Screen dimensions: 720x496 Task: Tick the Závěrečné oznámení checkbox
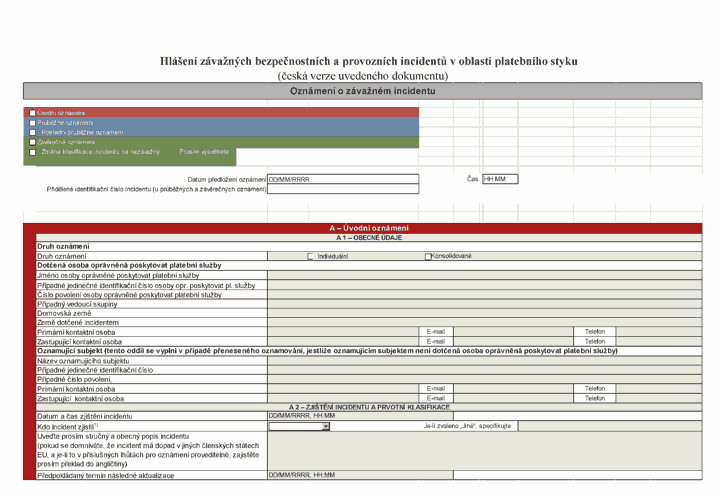click(x=33, y=142)
